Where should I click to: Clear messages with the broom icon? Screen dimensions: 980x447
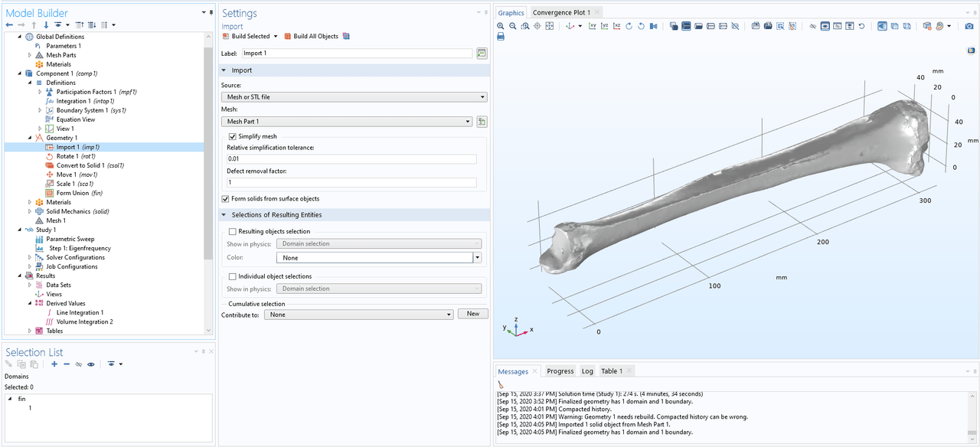(x=501, y=384)
